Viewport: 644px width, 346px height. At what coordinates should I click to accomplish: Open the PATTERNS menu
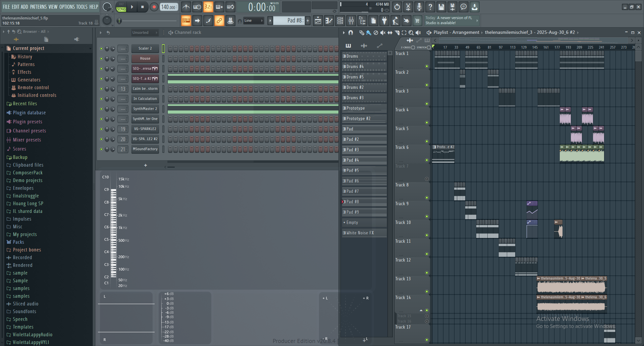[x=38, y=7]
